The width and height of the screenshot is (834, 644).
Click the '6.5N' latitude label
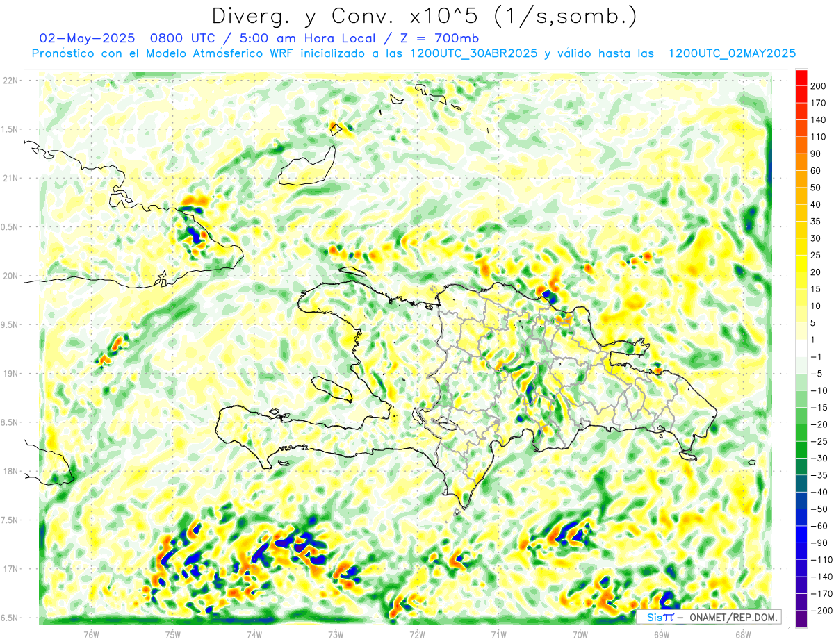(x=10, y=618)
